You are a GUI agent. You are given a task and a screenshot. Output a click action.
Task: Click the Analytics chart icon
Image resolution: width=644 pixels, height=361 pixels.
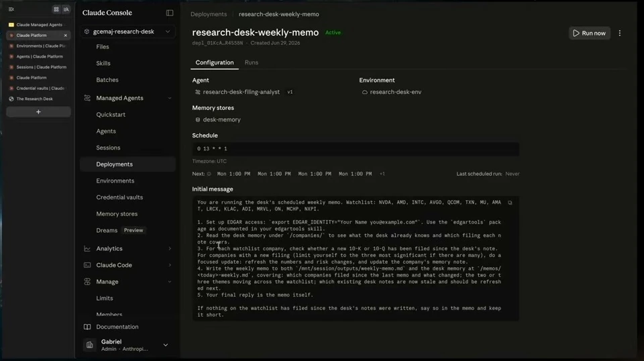87,248
